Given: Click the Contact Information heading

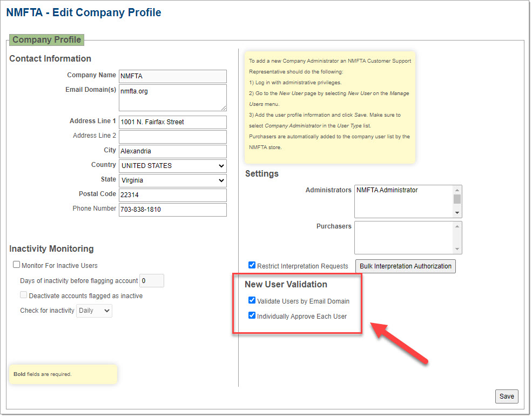Looking at the screenshot, I should (50, 59).
